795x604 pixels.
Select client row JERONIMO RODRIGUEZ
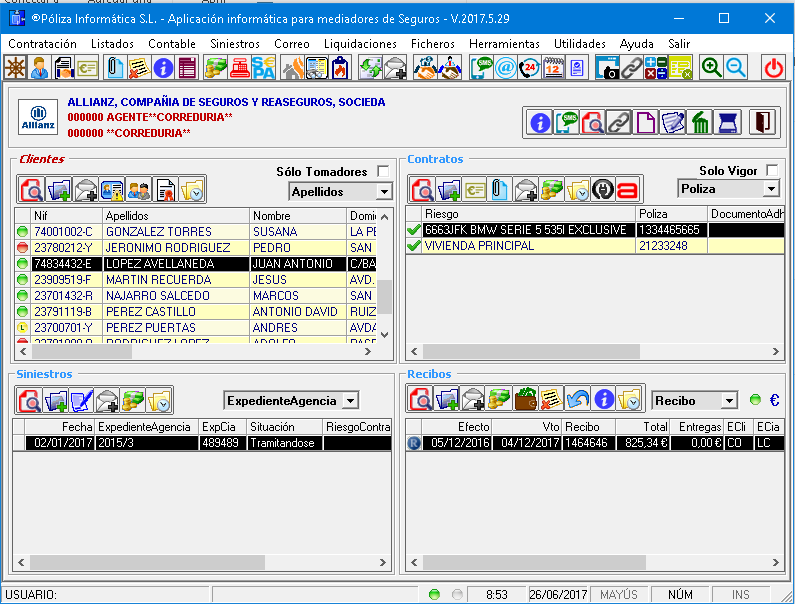196,247
